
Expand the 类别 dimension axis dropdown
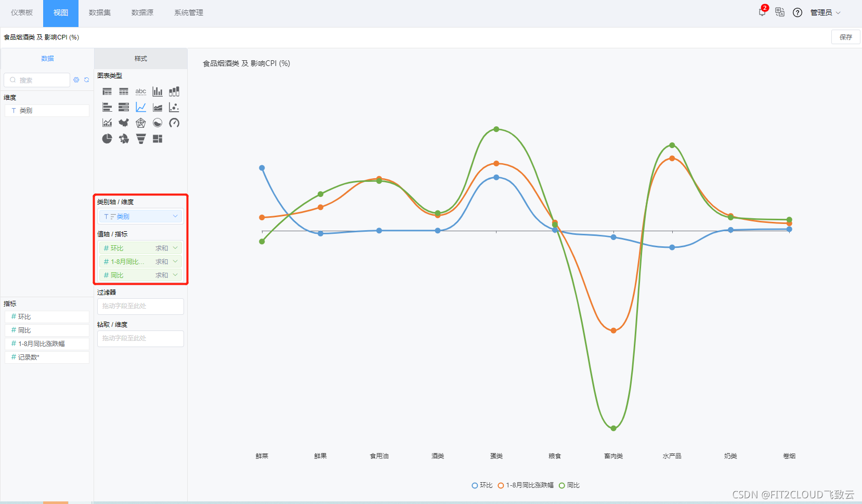click(175, 216)
